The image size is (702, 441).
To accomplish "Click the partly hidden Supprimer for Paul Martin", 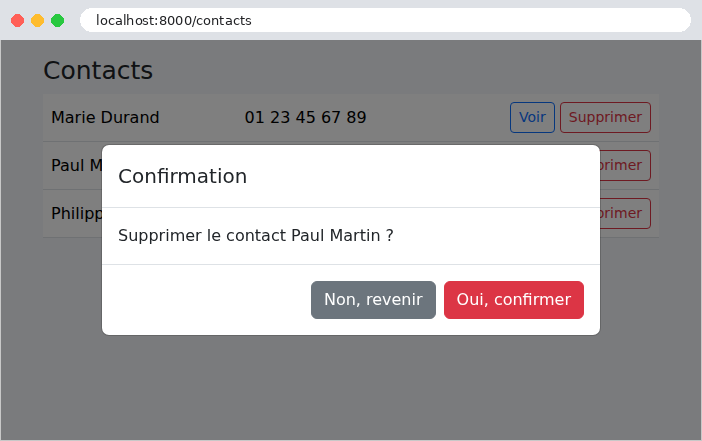I will click(625, 165).
